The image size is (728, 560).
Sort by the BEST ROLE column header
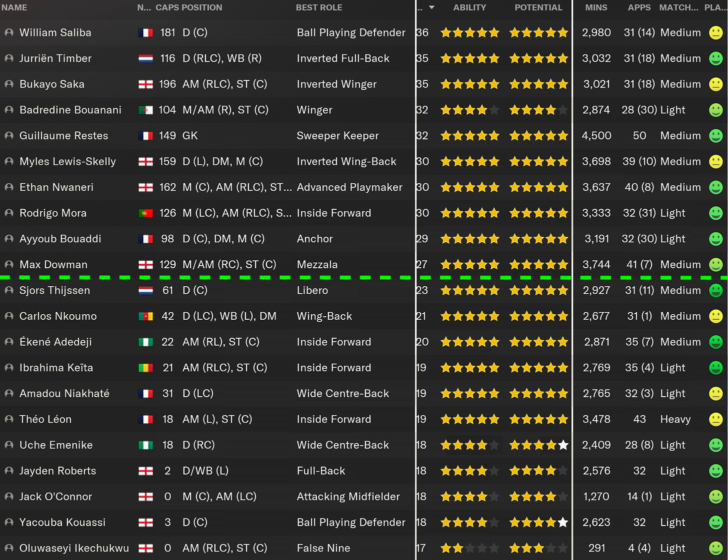tap(319, 7)
